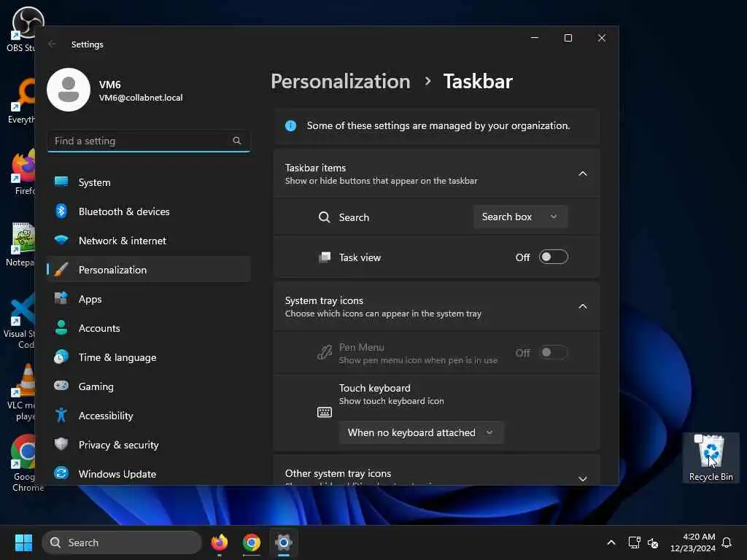The width and height of the screenshot is (747, 560).
Task: Open Bluetooth & devices settings
Action: (x=149, y=211)
